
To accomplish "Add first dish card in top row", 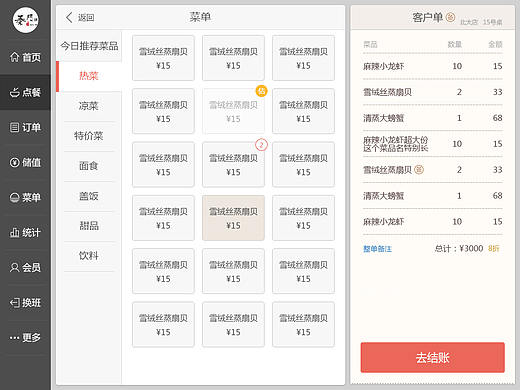I will (x=163, y=58).
